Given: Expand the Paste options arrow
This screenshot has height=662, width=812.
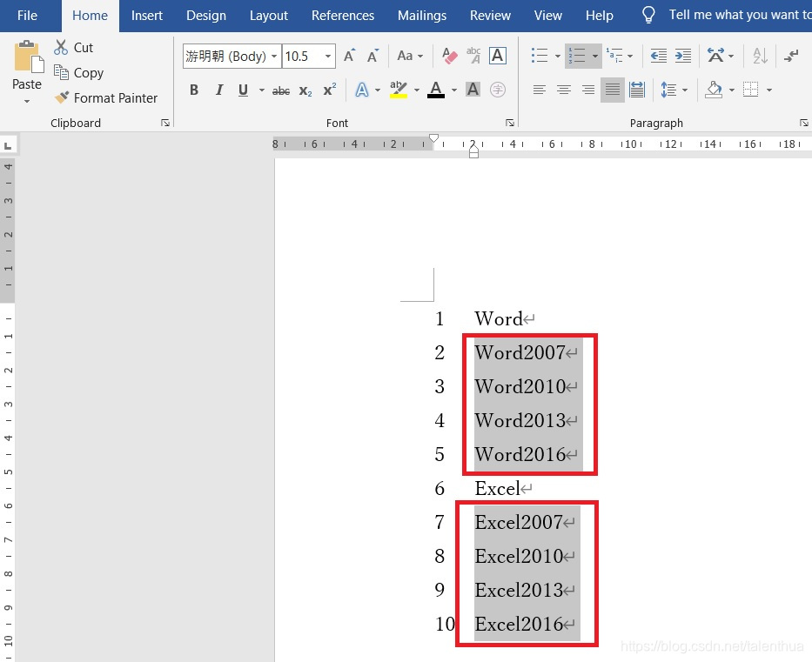Looking at the screenshot, I should (x=27, y=102).
